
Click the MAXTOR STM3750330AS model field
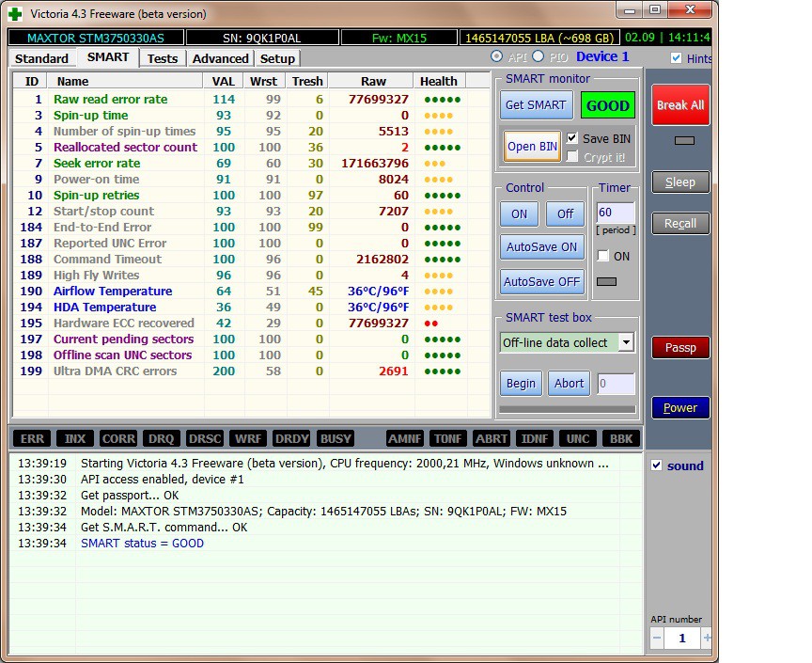(x=96, y=38)
